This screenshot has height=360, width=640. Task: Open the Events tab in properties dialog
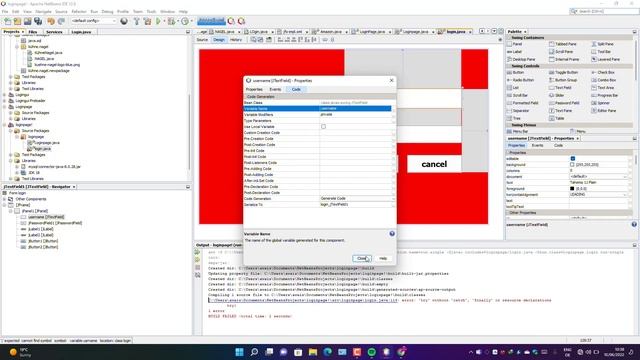coord(275,89)
